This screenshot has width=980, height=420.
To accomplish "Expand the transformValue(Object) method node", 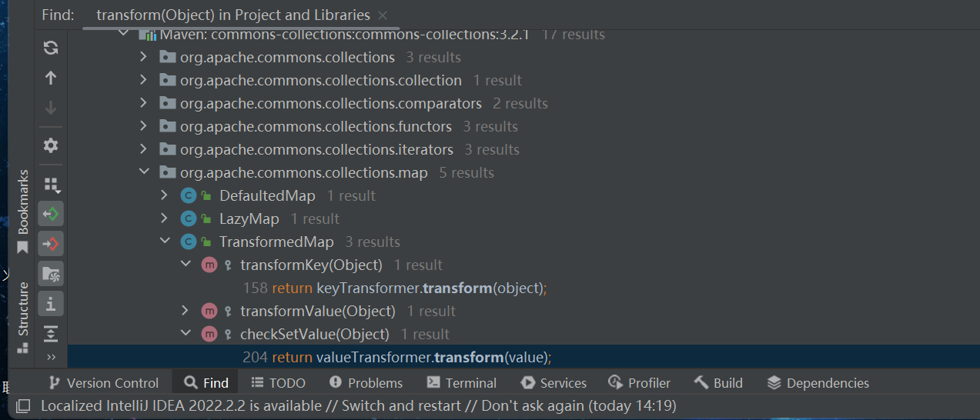I will tap(185, 311).
